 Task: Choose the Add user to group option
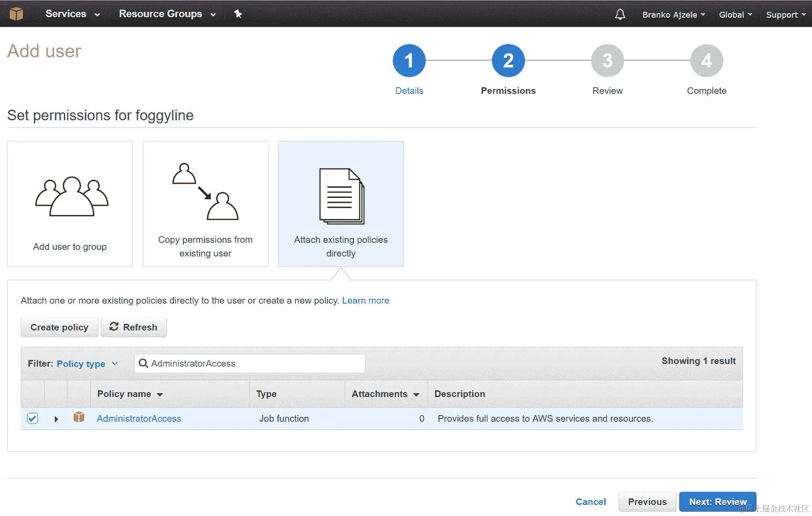coord(70,204)
